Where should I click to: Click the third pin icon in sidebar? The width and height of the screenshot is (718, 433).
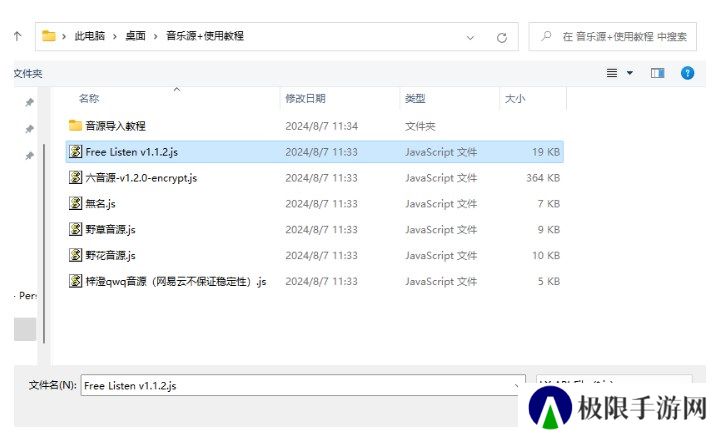[x=29, y=156]
